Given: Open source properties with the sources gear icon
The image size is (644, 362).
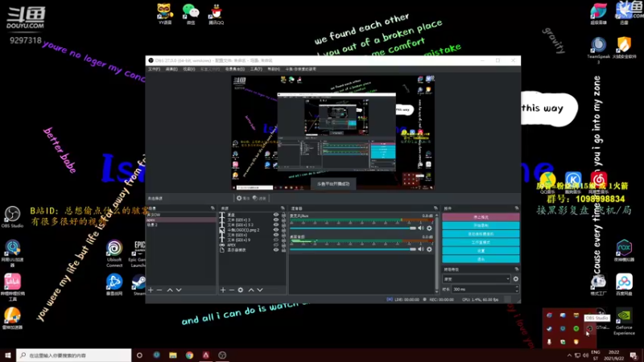Looking at the screenshot, I should click(240, 290).
